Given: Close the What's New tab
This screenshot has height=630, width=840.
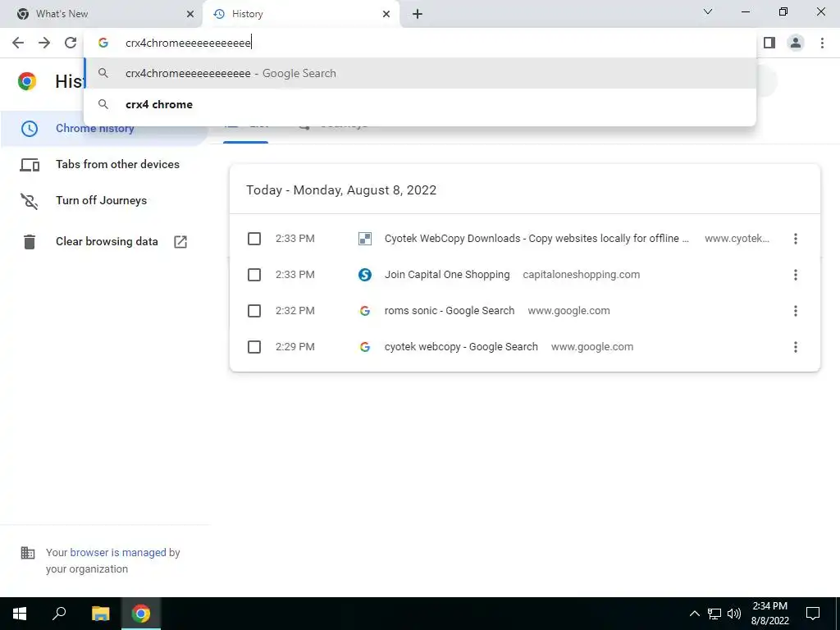Looking at the screenshot, I should click(190, 14).
